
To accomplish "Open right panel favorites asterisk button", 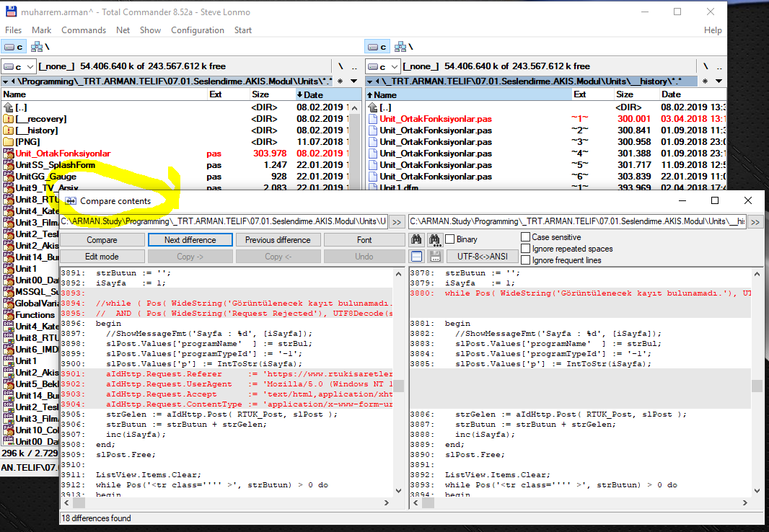I will [x=705, y=81].
